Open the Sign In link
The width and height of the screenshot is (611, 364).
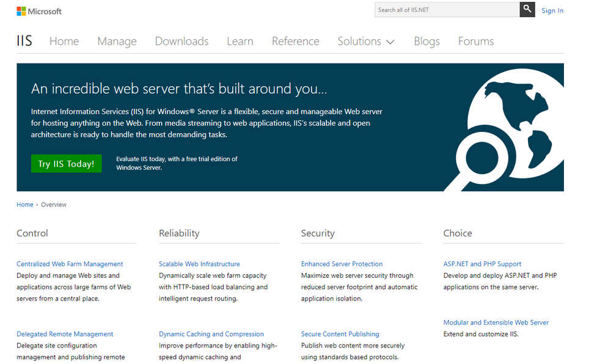click(552, 10)
